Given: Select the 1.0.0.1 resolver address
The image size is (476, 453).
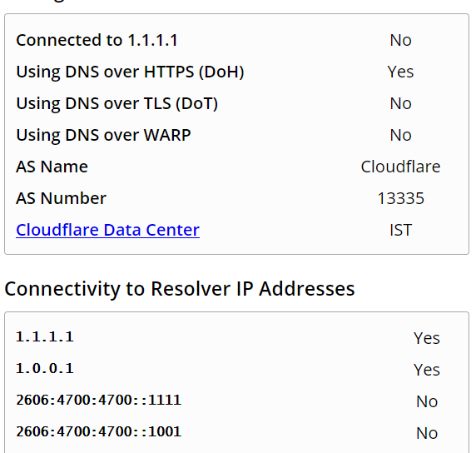Looking at the screenshot, I should tap(45, 369).
